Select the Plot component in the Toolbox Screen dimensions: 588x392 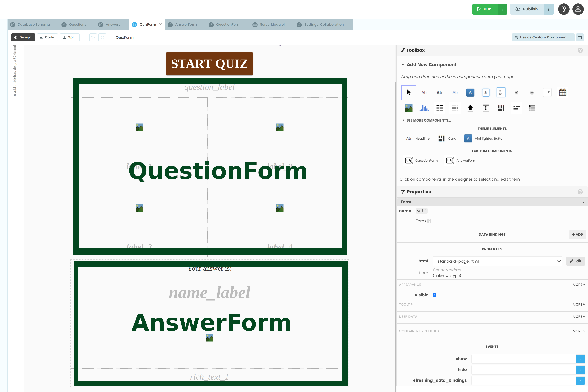pos(424,108)
